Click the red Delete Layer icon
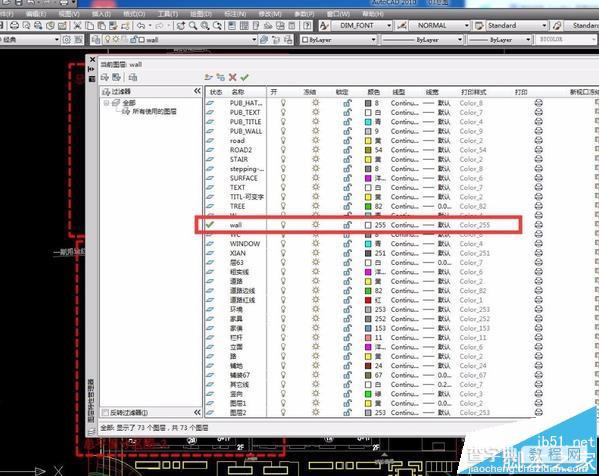 233,78
